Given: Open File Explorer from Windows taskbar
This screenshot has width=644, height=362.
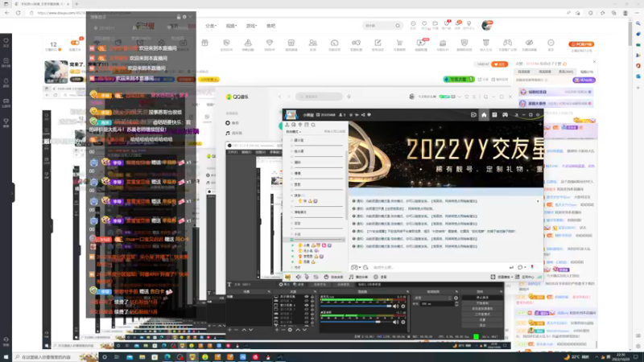Looking at the screenshot, I should click(142, 357).
